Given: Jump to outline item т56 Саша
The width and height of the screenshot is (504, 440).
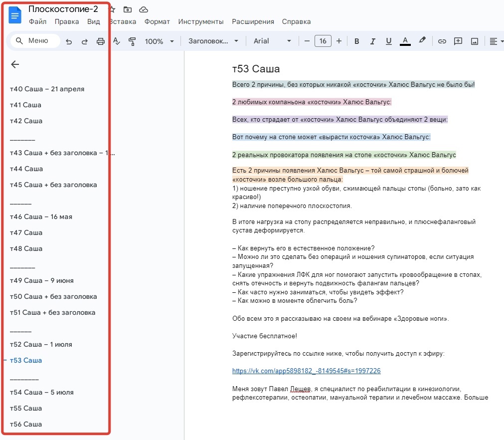Looking at the screenshot, I should [x=26, y=424].
